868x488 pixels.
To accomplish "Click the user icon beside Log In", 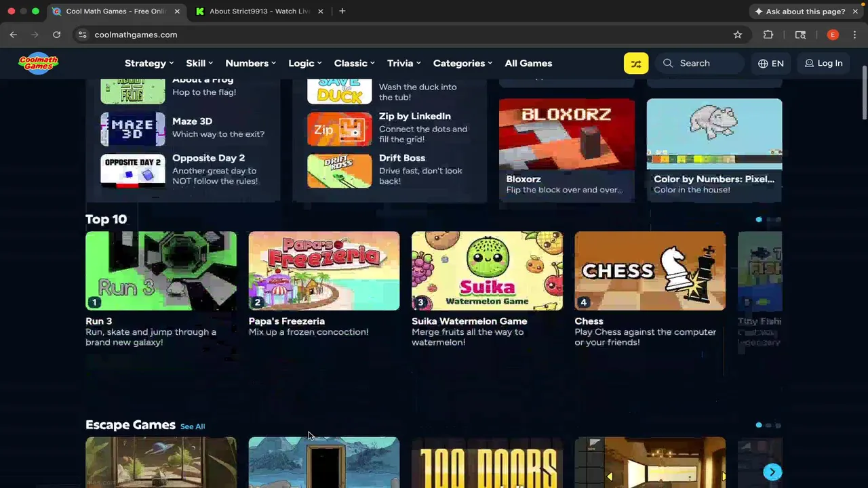I will 809,63.
